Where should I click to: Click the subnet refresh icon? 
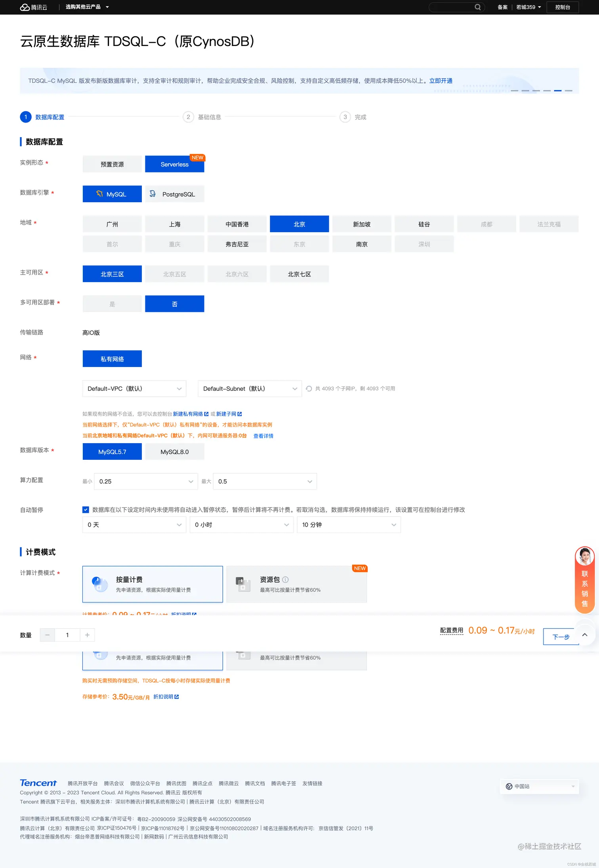click(x=309, y=389)
